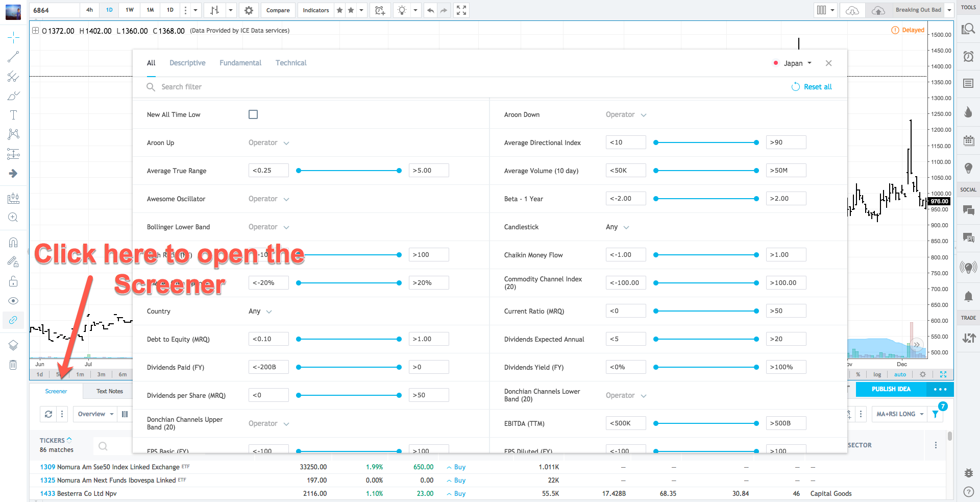Open the hotlists flame panel
980x502 pixels.
click(x=968, y=112)
